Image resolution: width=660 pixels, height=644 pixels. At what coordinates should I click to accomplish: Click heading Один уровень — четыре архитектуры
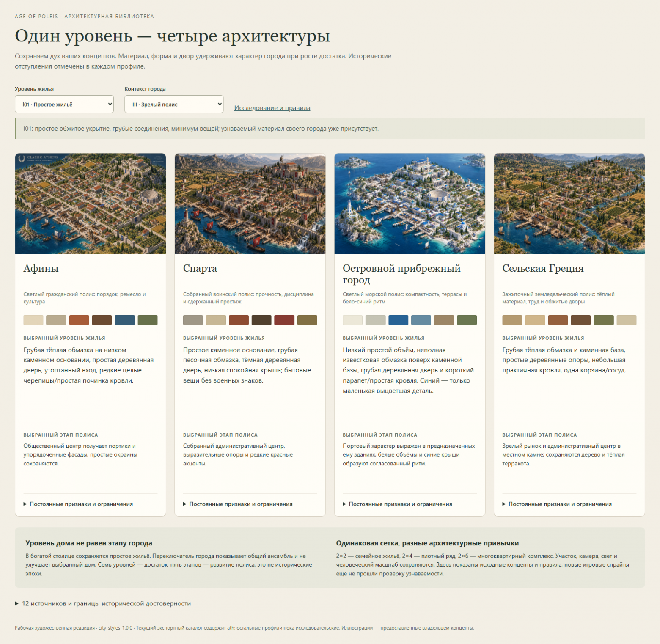[172, 36]
